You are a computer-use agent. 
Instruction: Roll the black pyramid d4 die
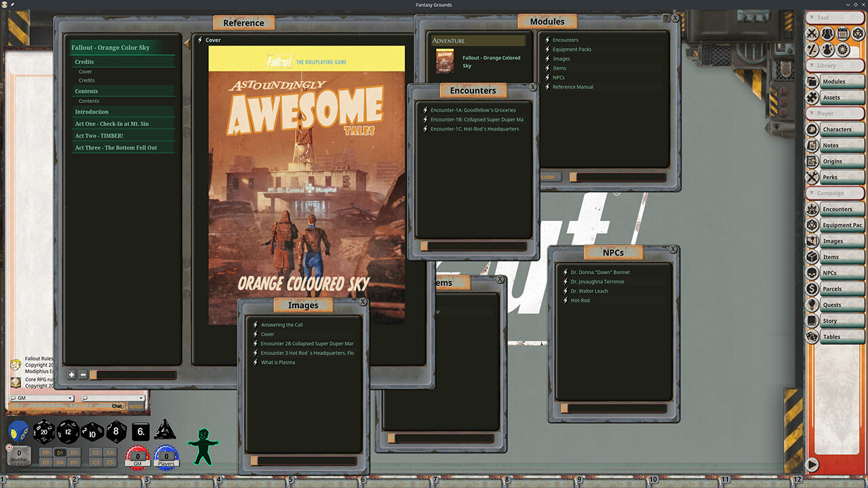(x=164, y=432)
